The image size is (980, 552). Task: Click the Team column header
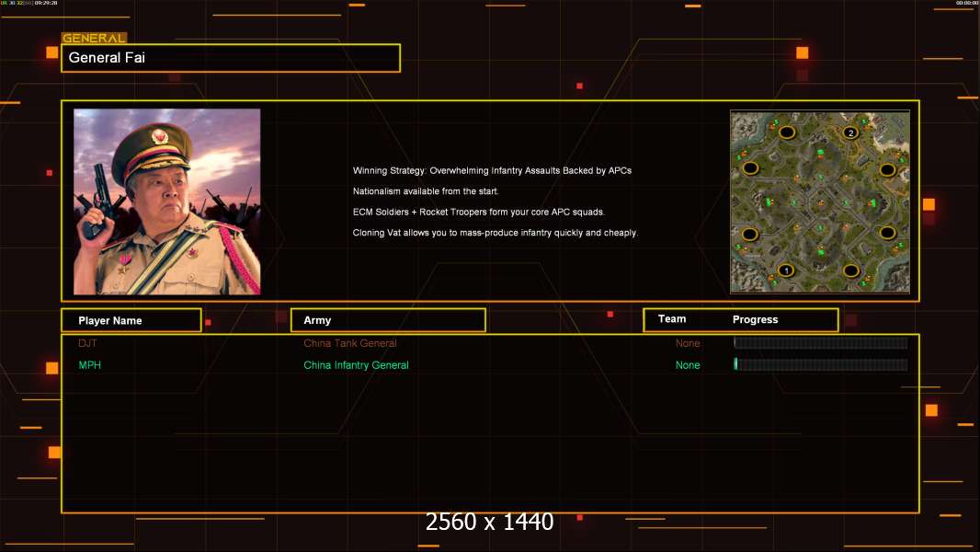(672, 319)
